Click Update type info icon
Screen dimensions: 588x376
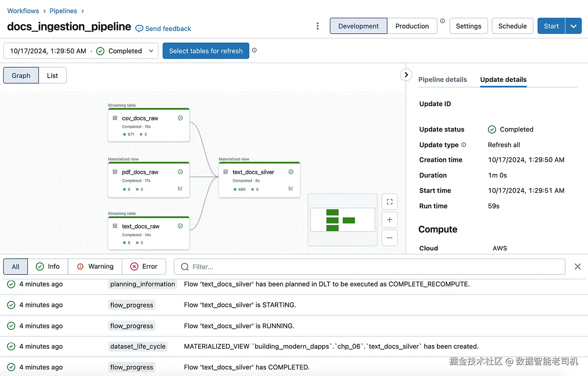click(464, 145)
